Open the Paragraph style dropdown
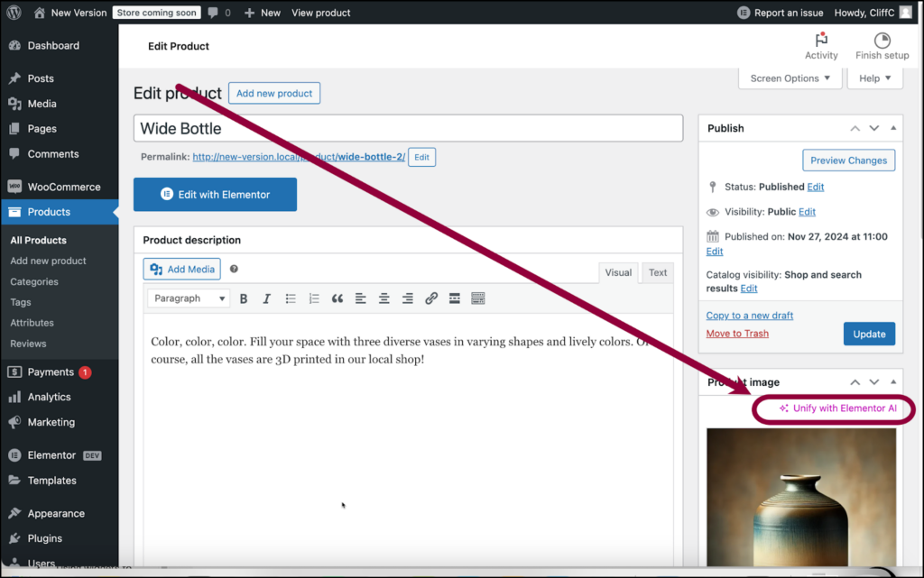This screenshot has width=924, height=578. [x=188, y=298]
